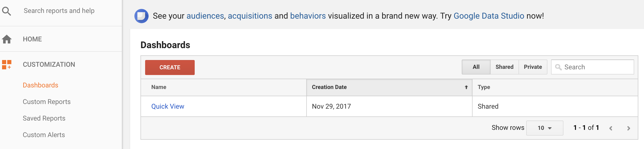Click the Customization grid-plus icon
The height and width of the screenshot is (149, 644).
click(x=7, y=65)
